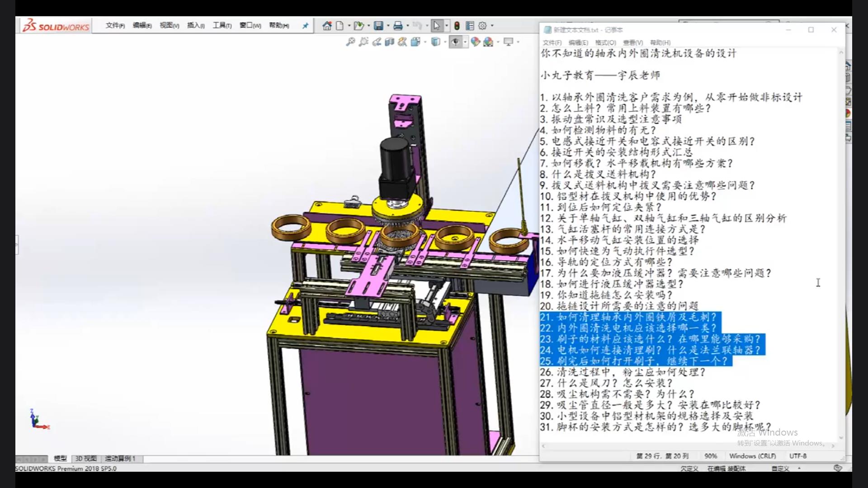Viewport: 868px width, 488px height.
Task: Click Apply Scene icon
Action: (x=488, y=42)
